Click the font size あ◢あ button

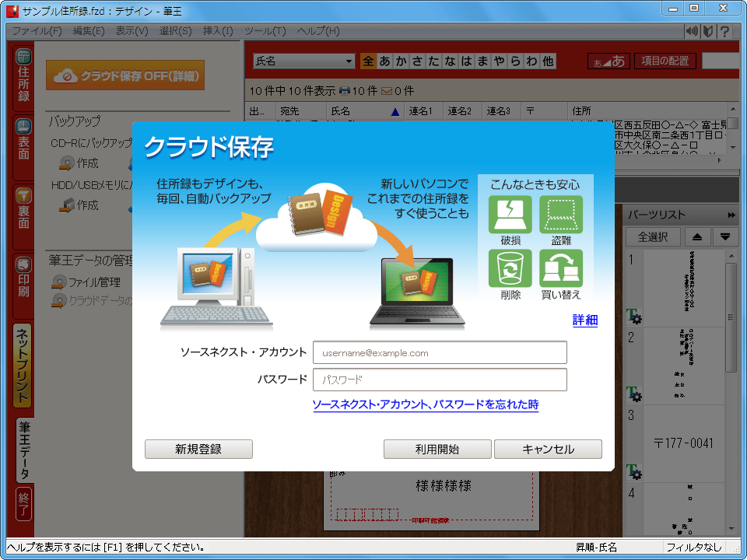pos(608,61)
